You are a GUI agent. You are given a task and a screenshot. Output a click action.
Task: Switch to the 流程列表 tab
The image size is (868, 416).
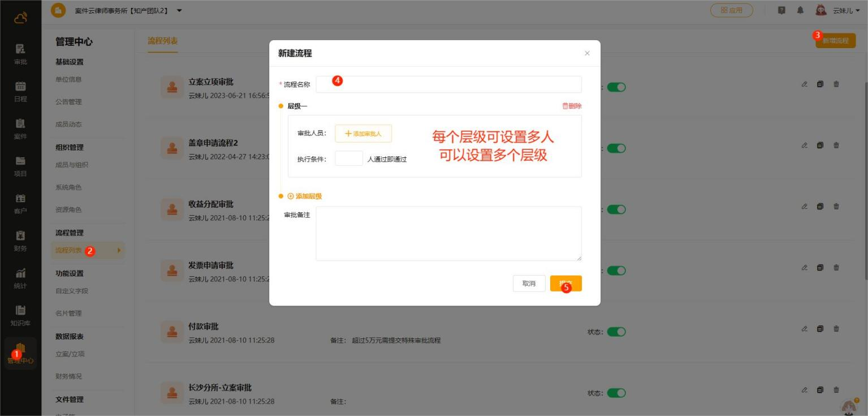163,41
